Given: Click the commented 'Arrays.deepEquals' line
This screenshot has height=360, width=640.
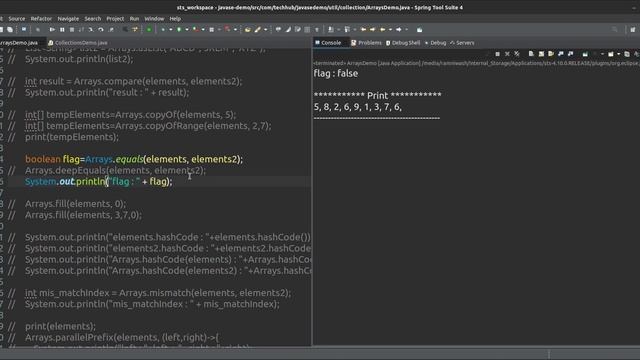Looking at the screenshot, I should point(116,170).
